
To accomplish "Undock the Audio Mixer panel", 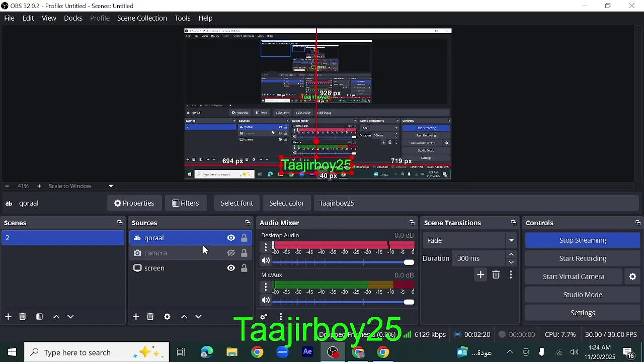I will 412,223.
